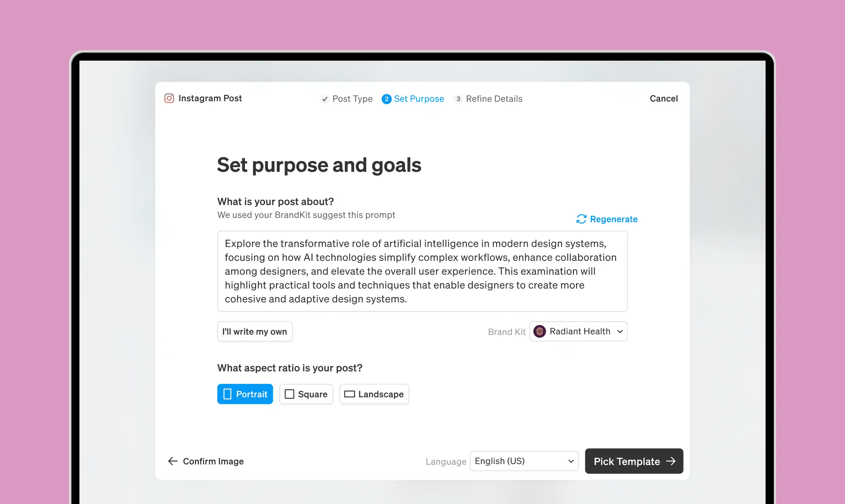Select the Landscape aspect ratio
Image resolution: width=845 pixels, height=504 pixels.
pos(374,394)
